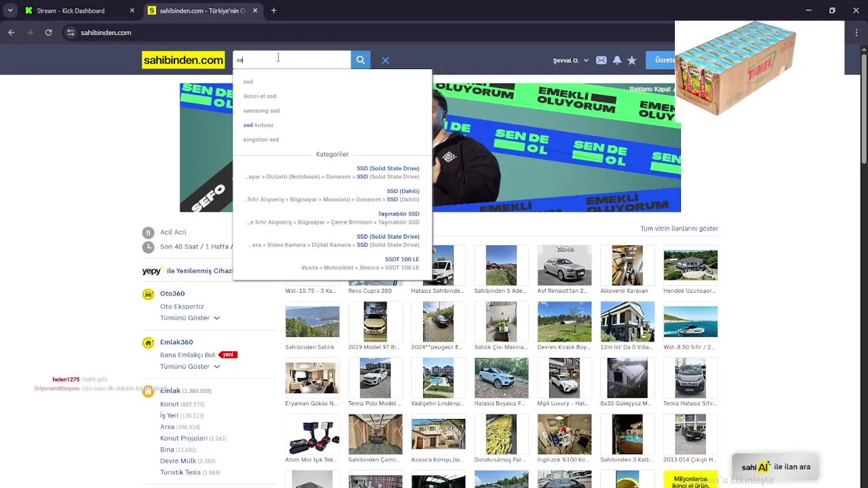Viewport: 868px width, 488px height.
Task: Open tab search chevron at top left
Action: (10, 11)
